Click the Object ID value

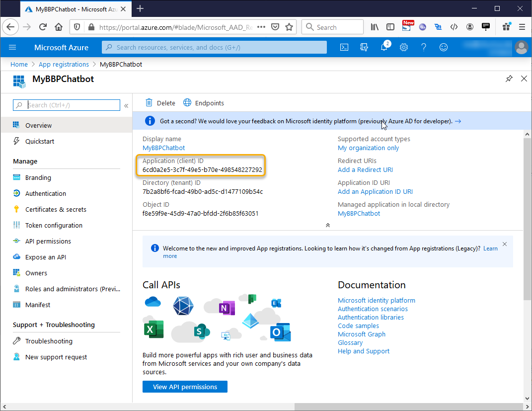click(201, 214)
